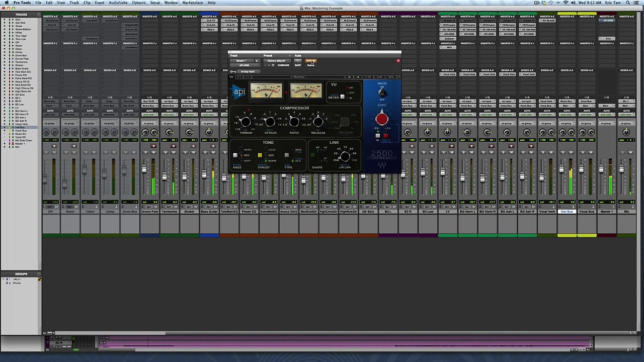Image resolution: width=644 pixels, height=362 pixels.
Task: Open the plugin track selector 'Master 1'
Action: tap(242, 61)
